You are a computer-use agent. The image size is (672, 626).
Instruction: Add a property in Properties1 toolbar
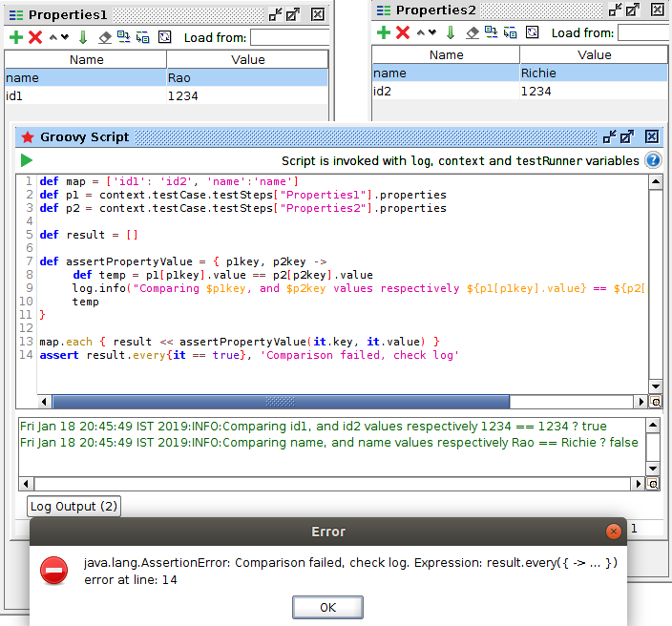(15, 37)
